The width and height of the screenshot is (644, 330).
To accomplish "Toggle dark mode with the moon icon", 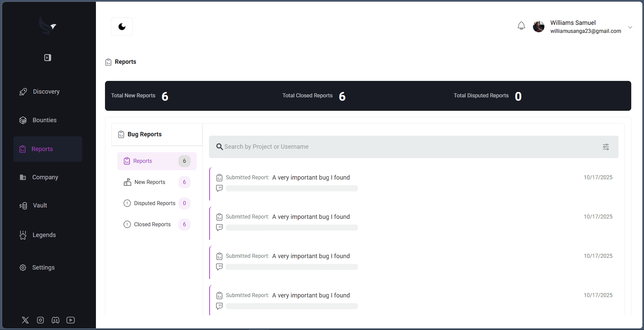I will [x=122, y=27].
